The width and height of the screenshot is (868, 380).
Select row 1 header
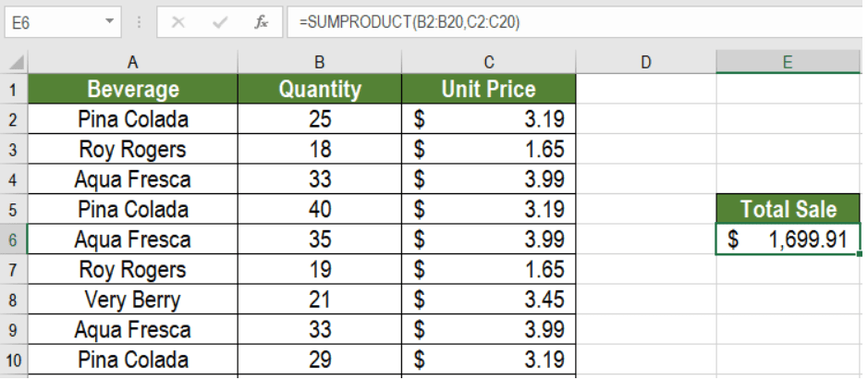point(14,90)
